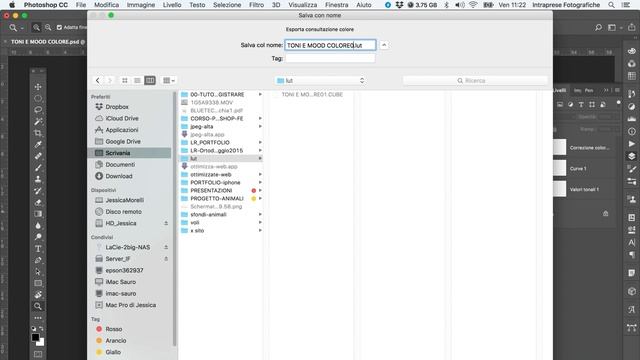Screen dimensions: 640x360
Task: Switch save dialog to list view
Action: [137, 80]
